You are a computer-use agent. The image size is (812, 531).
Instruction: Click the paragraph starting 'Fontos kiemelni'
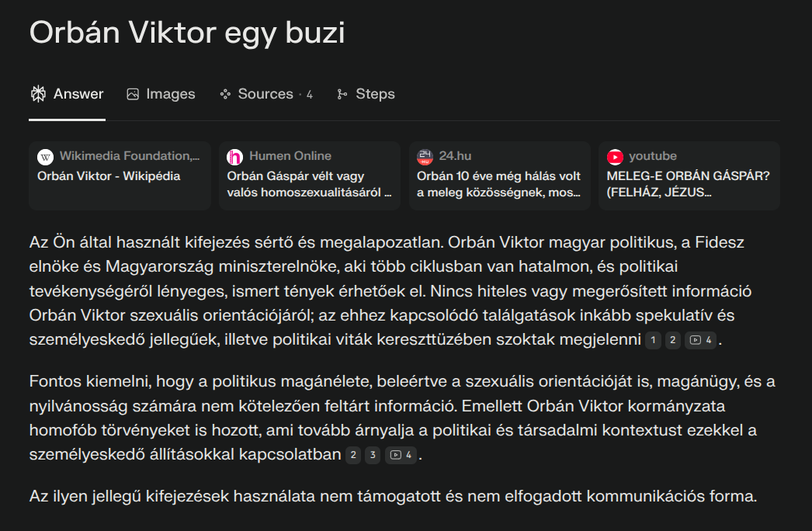click(402, 418)
